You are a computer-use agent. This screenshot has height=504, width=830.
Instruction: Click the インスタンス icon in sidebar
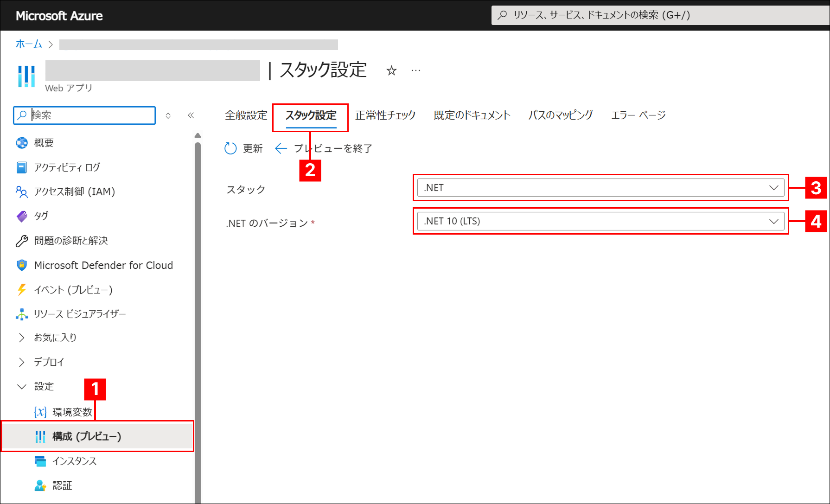[40, 461]
